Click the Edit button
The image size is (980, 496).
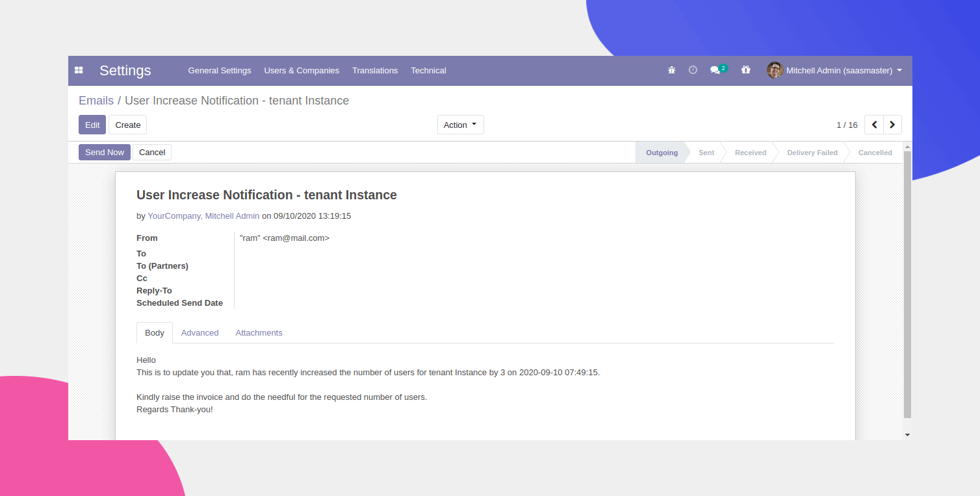tap(92, 125)
